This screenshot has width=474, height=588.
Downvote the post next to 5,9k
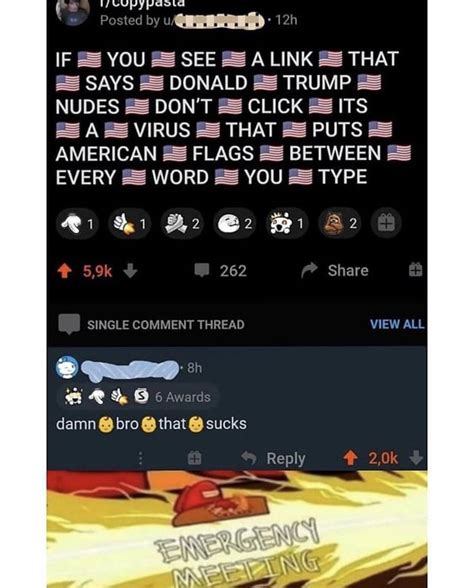coord(130,271)
